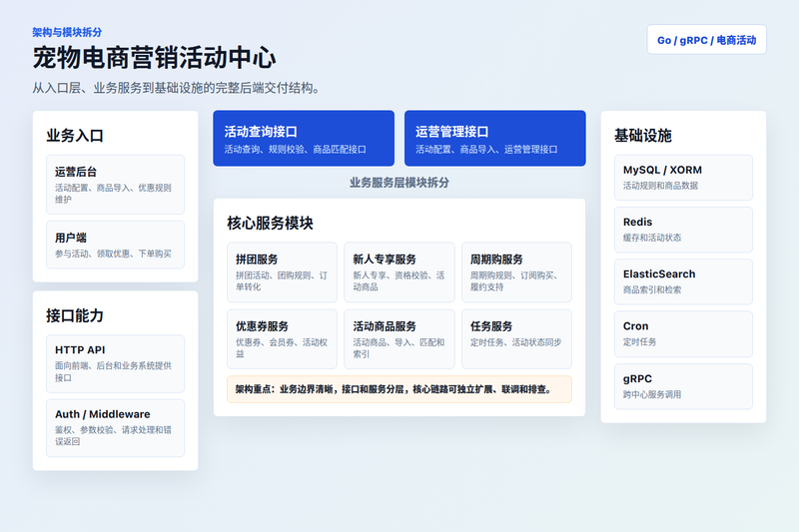Viewport: 799px width, 532px height.
Task: Click the text 活动规则和商品数据
Action: pos(660,186)
